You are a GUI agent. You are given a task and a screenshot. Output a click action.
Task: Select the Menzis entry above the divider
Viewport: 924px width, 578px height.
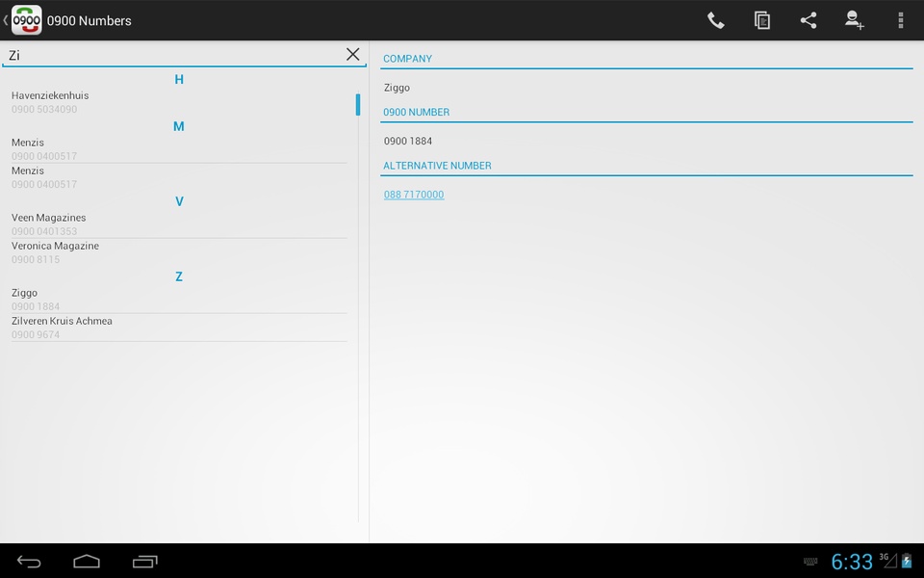179,148
